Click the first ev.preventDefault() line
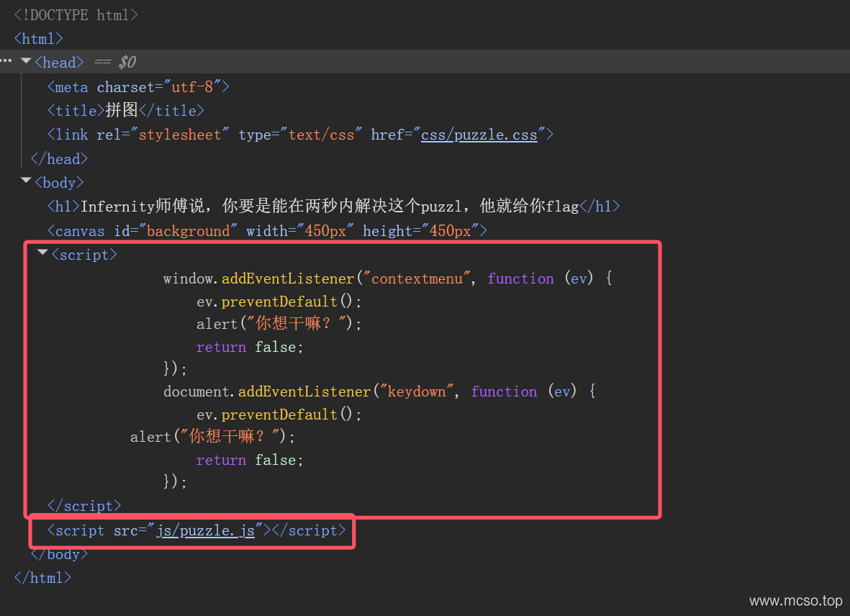 pos(279,302)
